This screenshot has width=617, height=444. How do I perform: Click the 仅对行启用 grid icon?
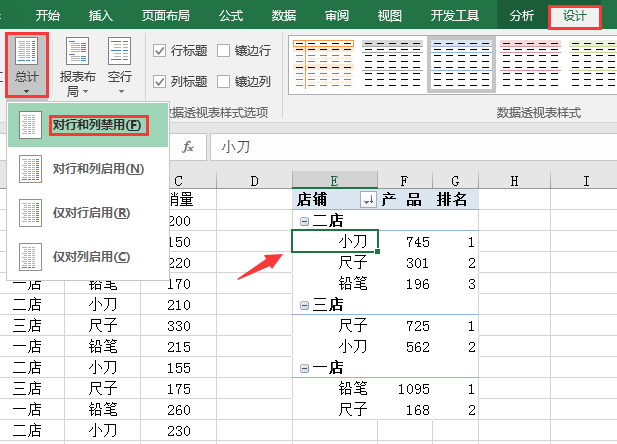coord(30,213)
